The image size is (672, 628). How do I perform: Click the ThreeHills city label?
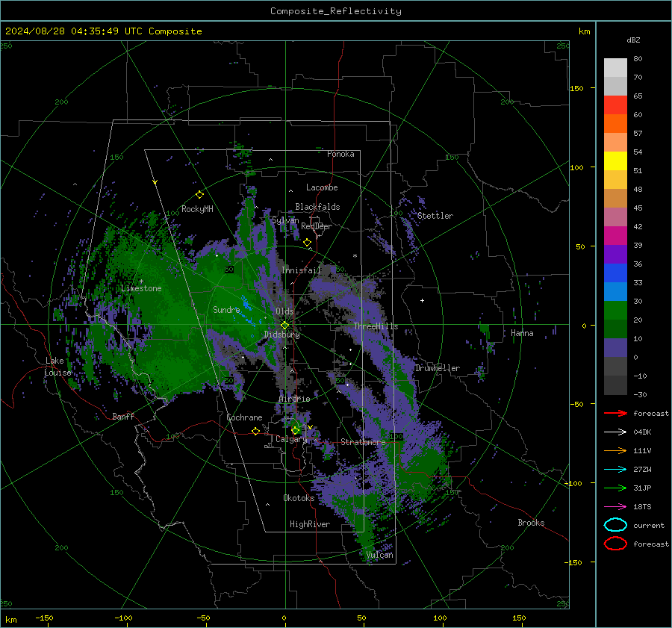click(376, 326)
